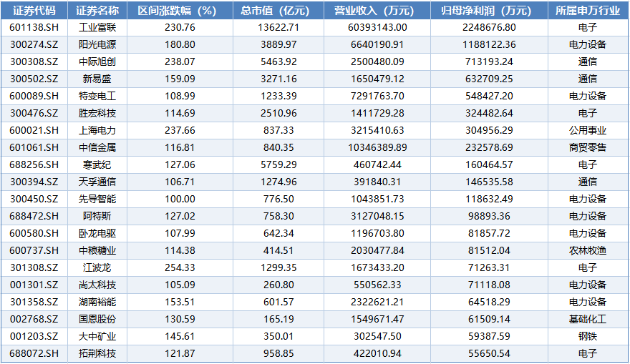Click the 商贸零售 industry cell
This screenshot has width=630, height=364.
tap(587, 147)
